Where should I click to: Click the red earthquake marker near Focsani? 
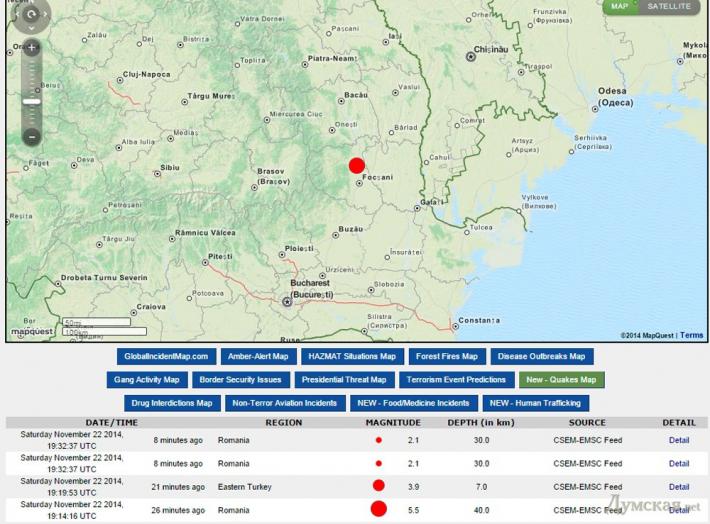pos(357,166)
